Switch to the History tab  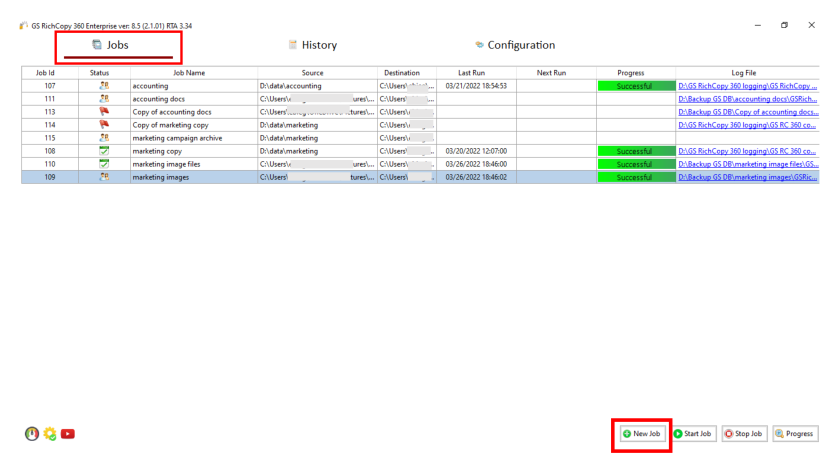(313, 45)
